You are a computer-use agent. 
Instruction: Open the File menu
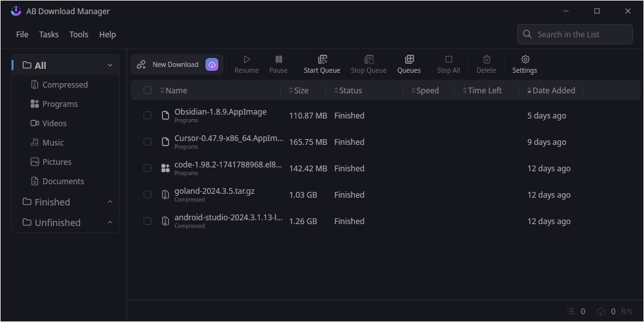tap(22, 35)
